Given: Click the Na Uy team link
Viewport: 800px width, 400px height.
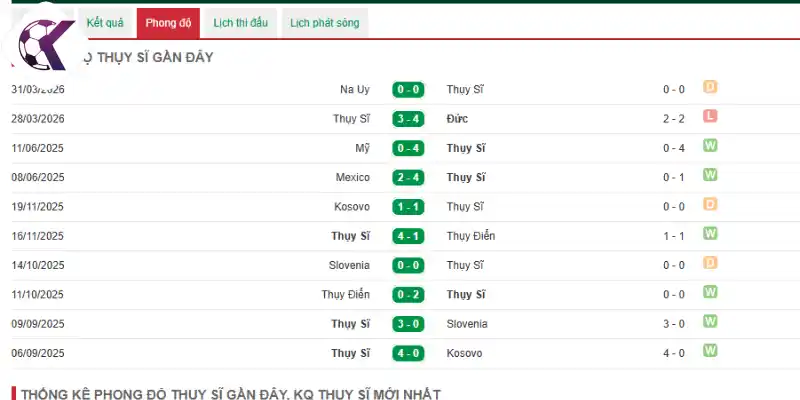Looking at the screenshot, I should point(355,90).
